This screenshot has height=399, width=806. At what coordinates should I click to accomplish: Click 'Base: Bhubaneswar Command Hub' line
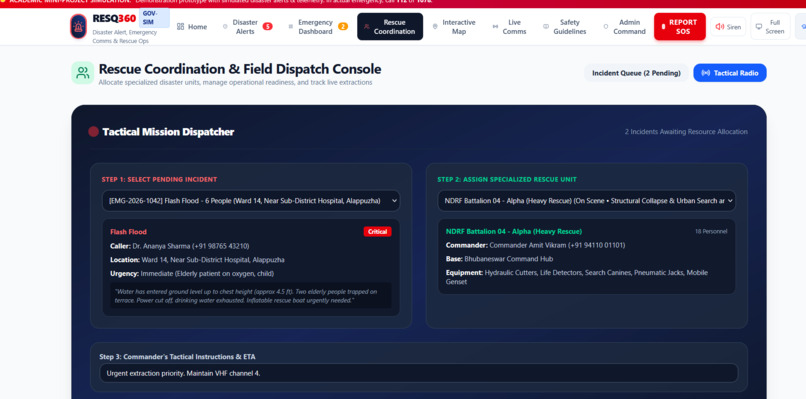click(x=499, y=259)
